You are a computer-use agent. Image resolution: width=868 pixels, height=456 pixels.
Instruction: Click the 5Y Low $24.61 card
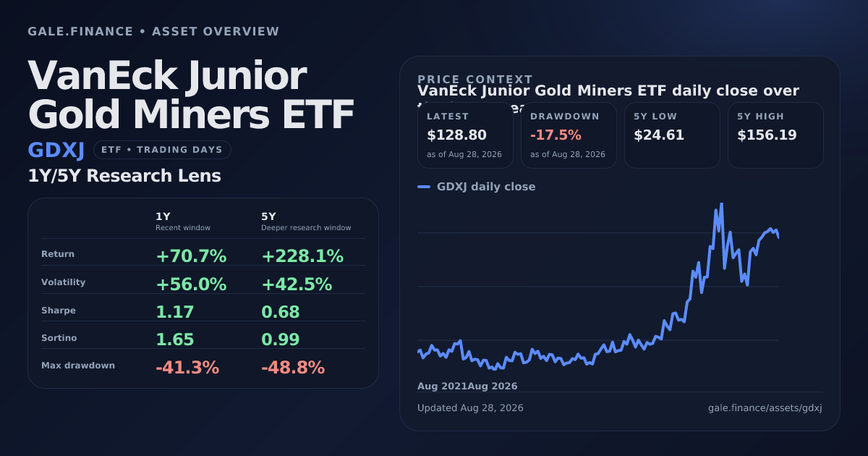672,135
